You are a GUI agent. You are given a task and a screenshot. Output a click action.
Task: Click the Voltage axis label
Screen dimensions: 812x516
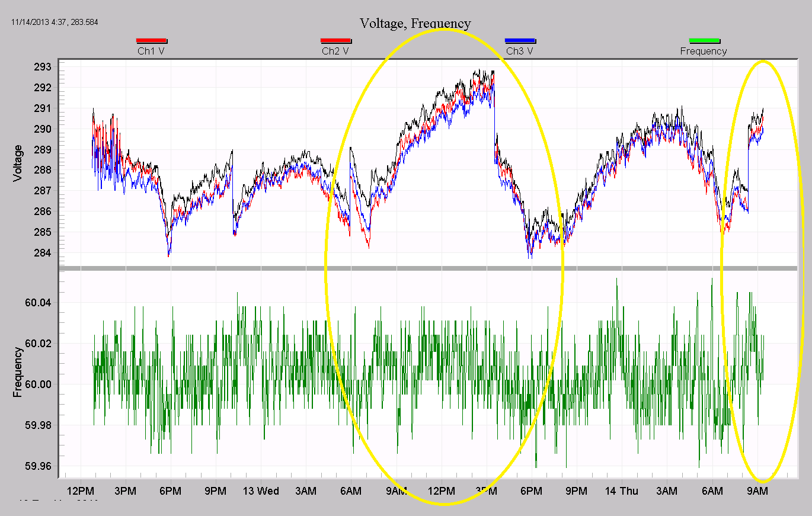pos(17,162)
